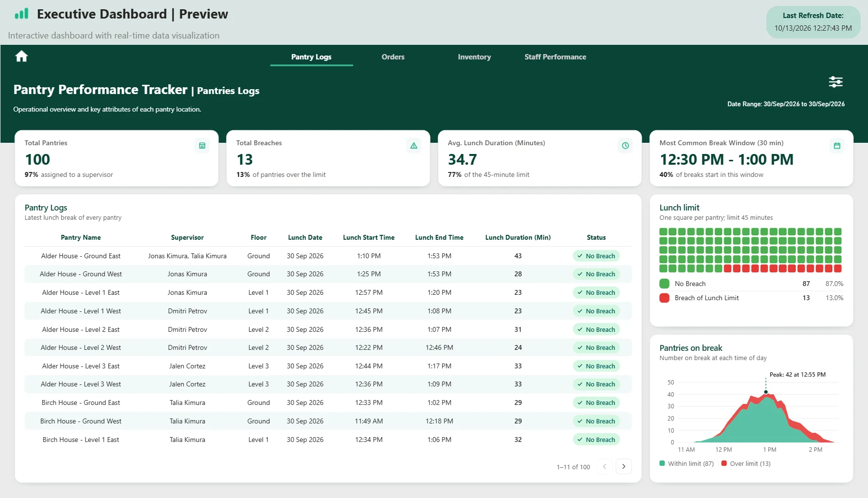Click the Total Breaches warning triangle icon
The image size is (868, 498).
414,146
